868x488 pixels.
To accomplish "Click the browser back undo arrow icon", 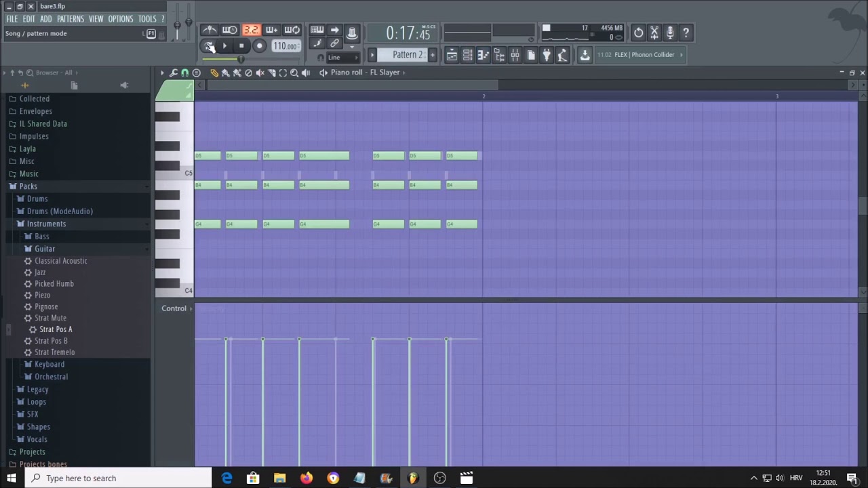I will pyautogui.click(x=20, y=73).
